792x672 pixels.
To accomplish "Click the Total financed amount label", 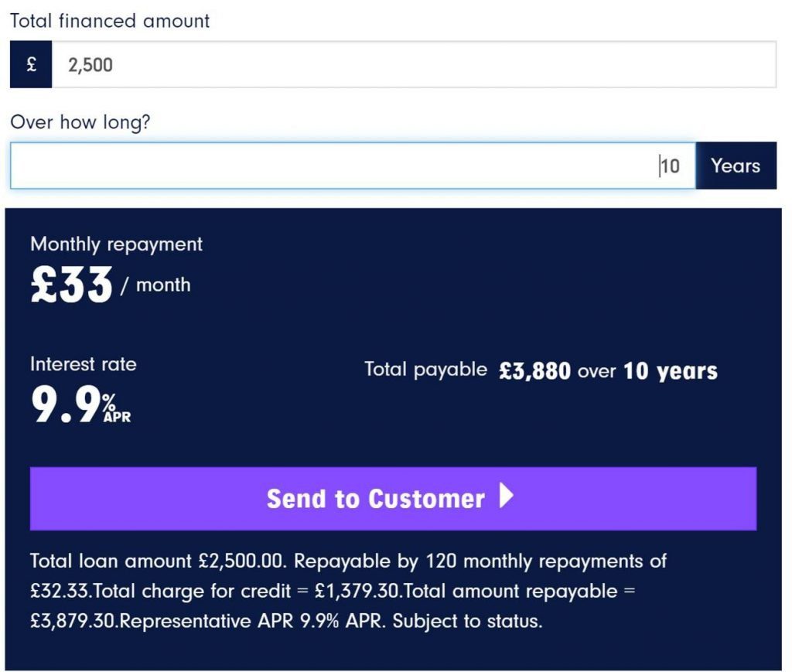I will tap(110, 21).
